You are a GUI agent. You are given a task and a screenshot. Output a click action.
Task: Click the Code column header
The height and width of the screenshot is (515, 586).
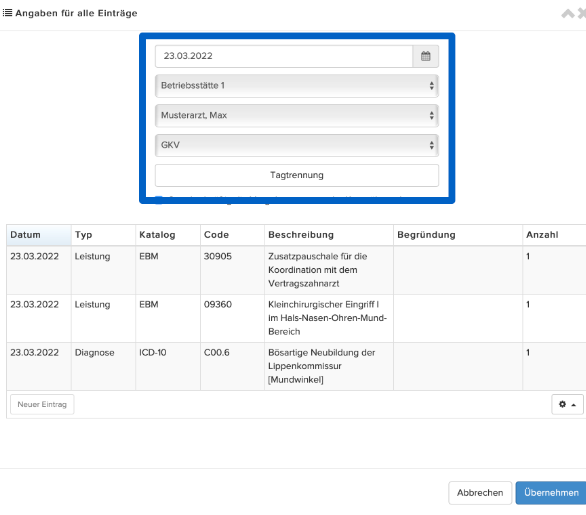coord(232,235)
